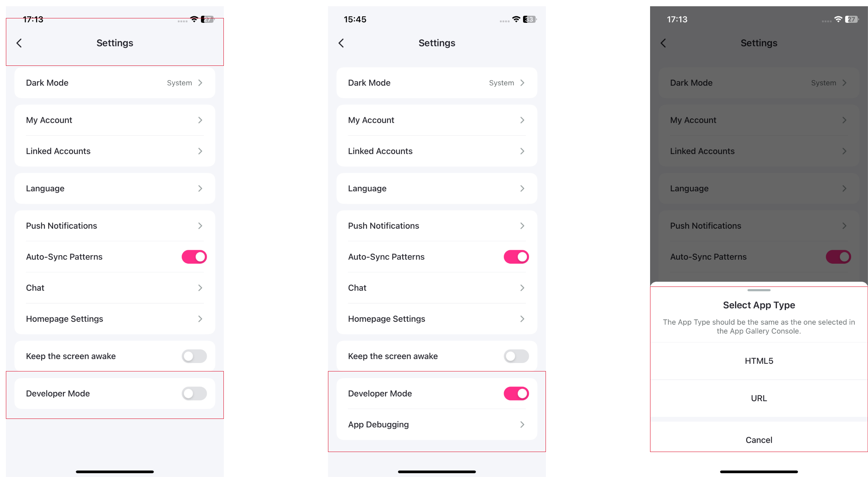Open the App Debugging row
This screenshot has height=477, width=868.
point(437,424)
